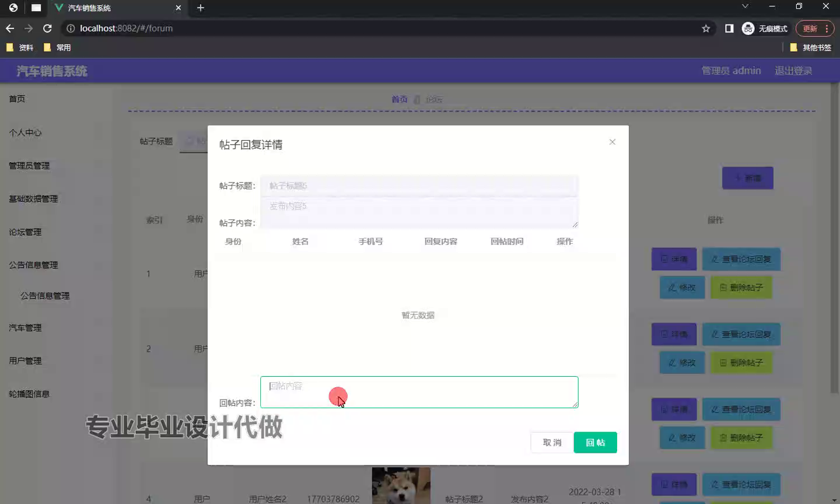Click 查看论坛回复 in table row 2
The height and width of the screenshot is (504, 840).
[741, 334]
